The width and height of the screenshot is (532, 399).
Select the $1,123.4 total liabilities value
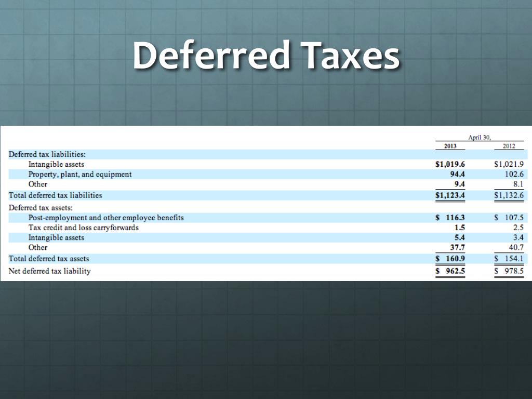(x=450, y=195)
